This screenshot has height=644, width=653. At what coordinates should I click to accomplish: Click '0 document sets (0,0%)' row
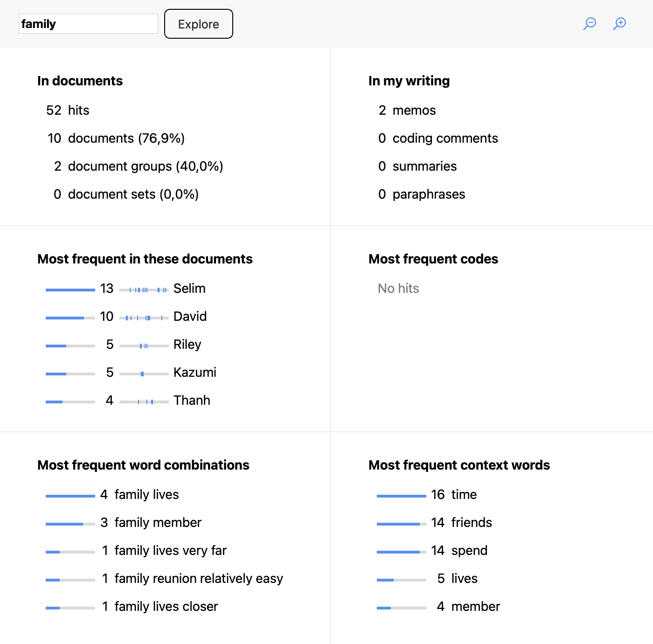point(126,194)
